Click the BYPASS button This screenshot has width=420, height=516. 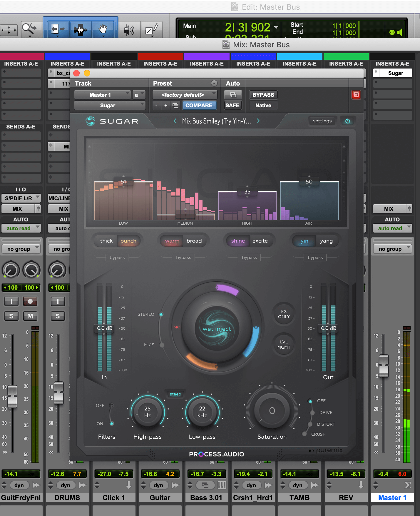click(x=263, y=95)
